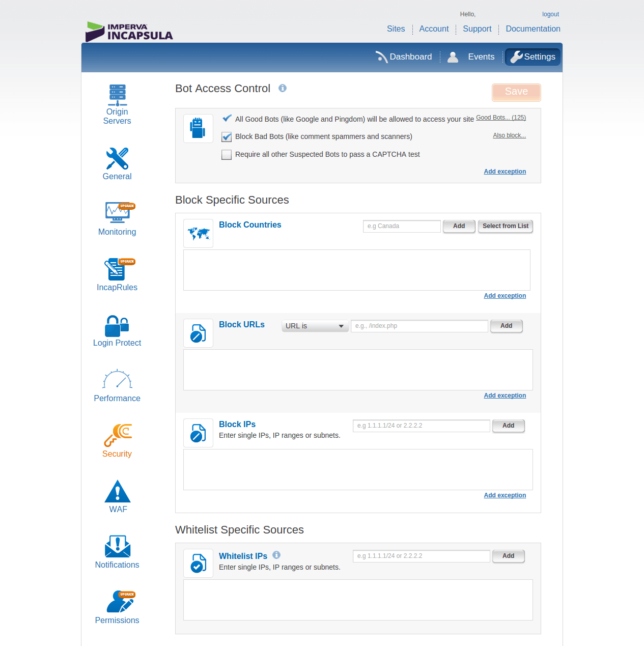Viewport: 644px width, 646px height.
Task: Uncheck the Block Bad Bots checkbox
Action: tap(227, 137)
